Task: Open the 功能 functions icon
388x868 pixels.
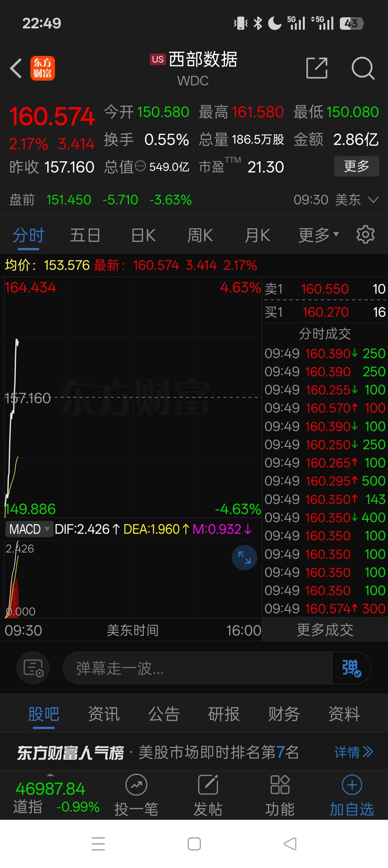Action: 280,795
